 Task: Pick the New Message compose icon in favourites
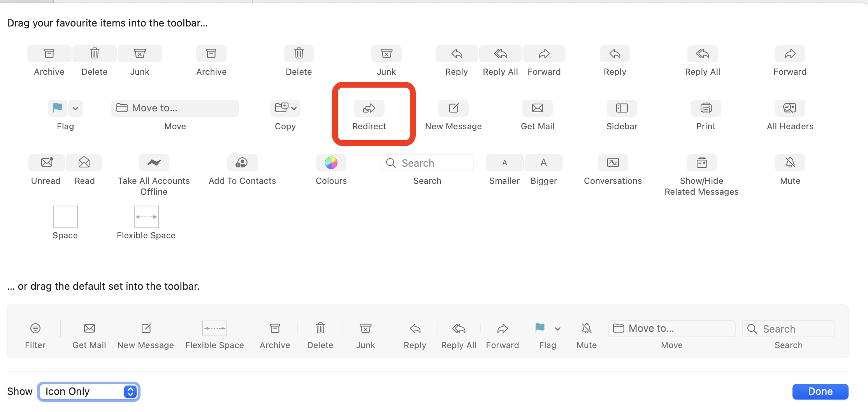(453, 108)
